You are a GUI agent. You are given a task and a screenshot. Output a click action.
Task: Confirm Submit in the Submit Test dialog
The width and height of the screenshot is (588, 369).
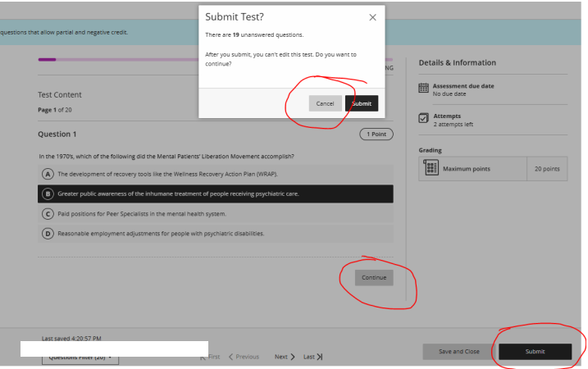point(362,103)
